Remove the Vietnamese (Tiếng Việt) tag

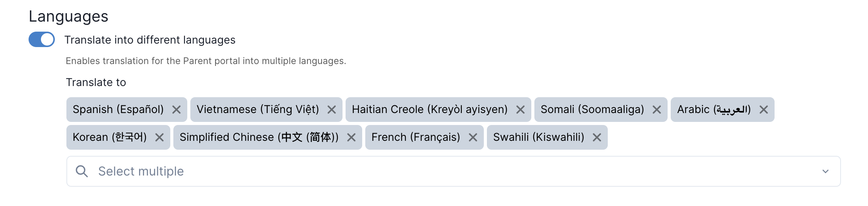(x=332, y=110)
